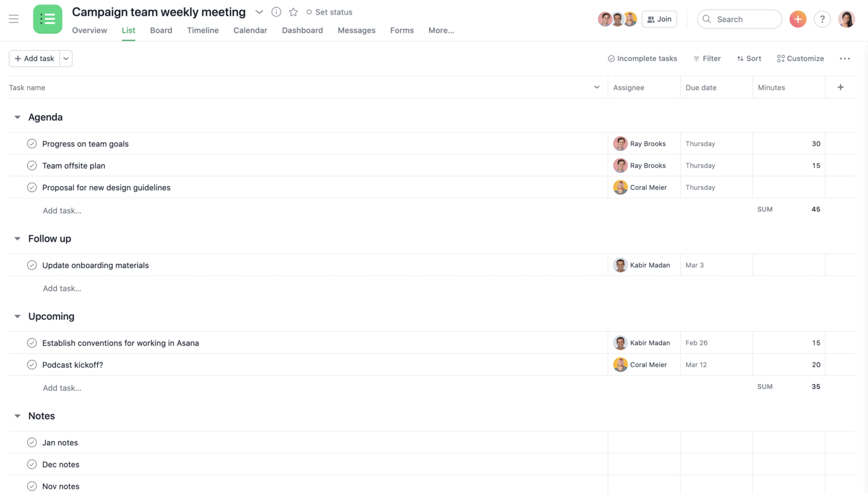Click Kabir Madan avatar on Update onboarding row
The image size is (868, 494).
pos(620,265)
